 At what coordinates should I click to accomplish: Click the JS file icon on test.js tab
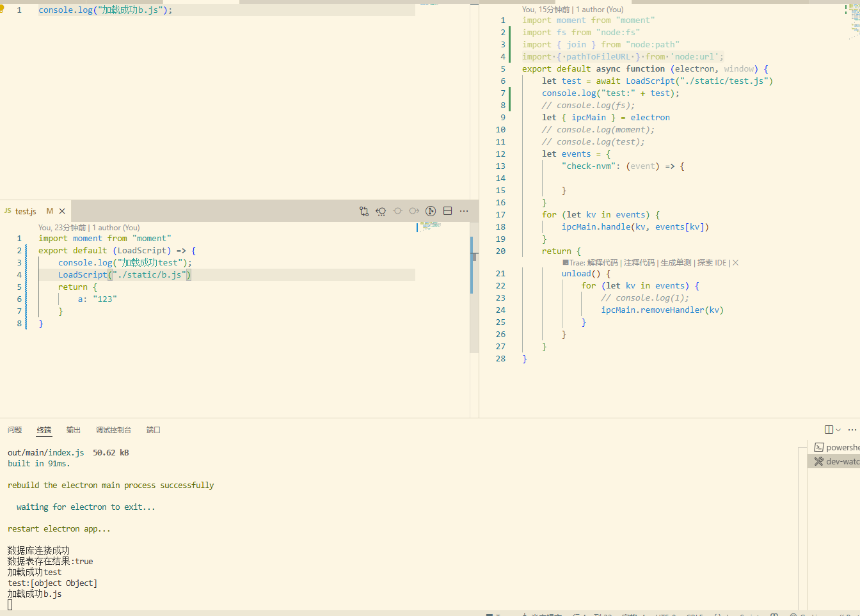(8, 211)
